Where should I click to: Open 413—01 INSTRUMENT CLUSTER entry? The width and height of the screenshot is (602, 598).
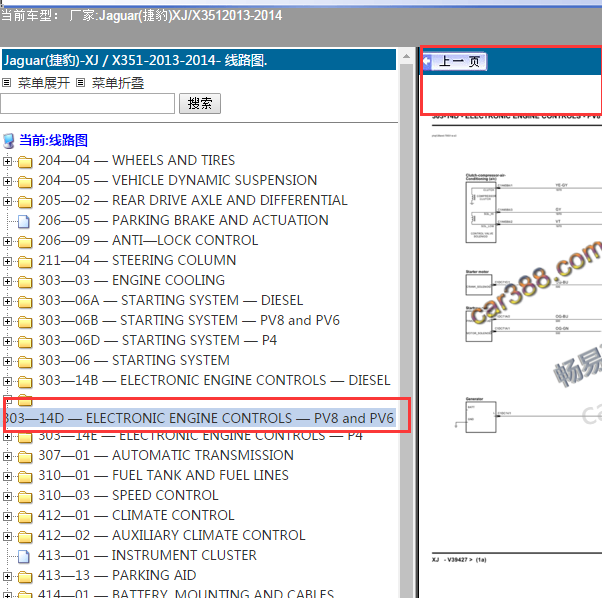pyautogui.click(x=147, y=555)
